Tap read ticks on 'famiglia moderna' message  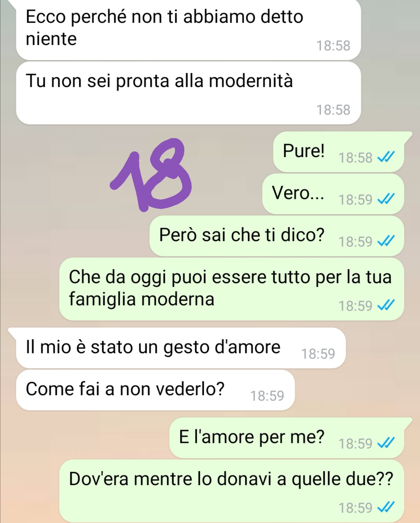(x=386, y=305)
